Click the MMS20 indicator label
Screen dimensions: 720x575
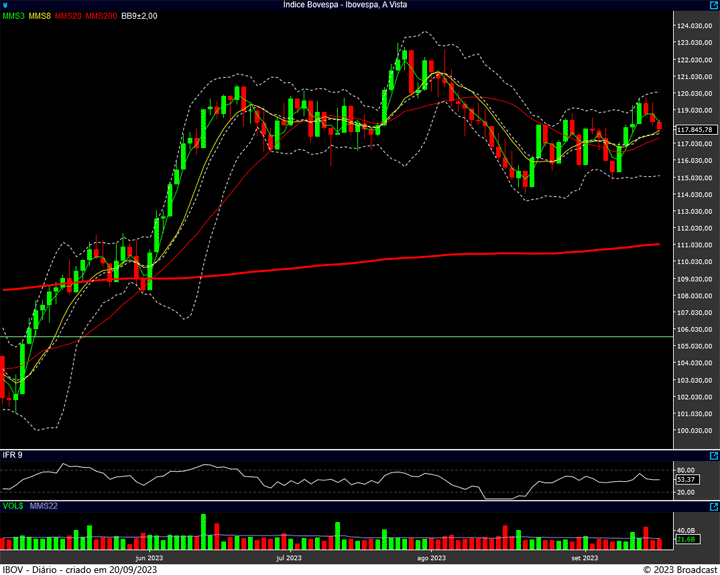pos(68,17)
